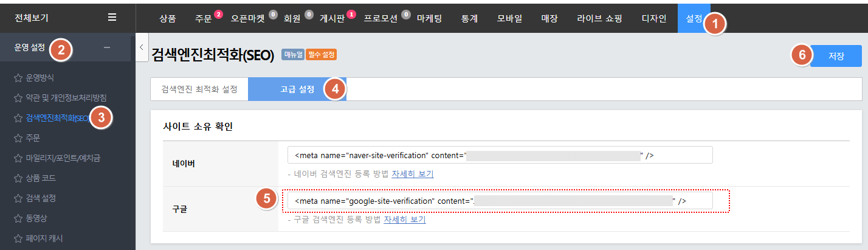The image size is (868, 250).
Task: Collapse the left sidebar with the arrow handle
Action: (x=142, y=47)
